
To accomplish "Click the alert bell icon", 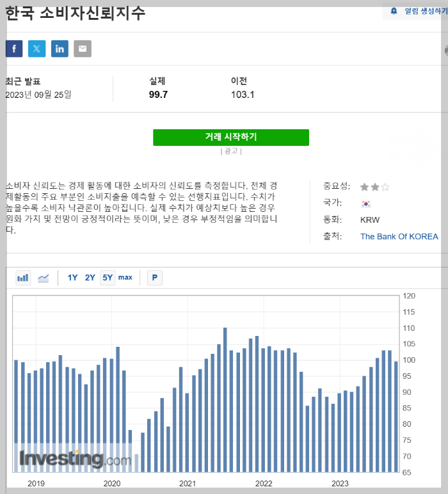I will [x=394, y=11].
